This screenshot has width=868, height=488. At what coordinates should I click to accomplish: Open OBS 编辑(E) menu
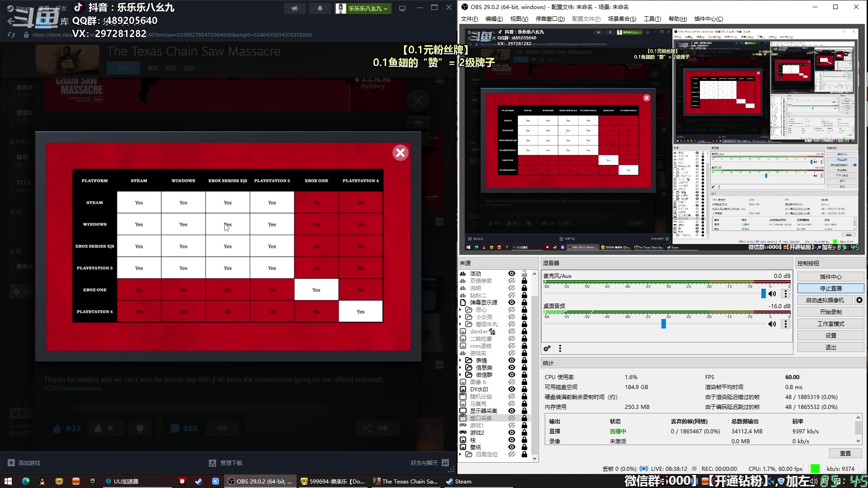(494, 19)
